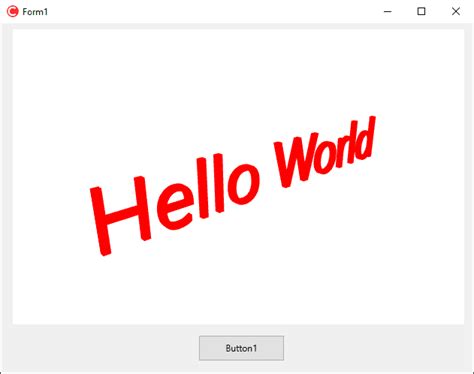Click the red Form1 application icon
The width and height of the screenshot is (474, 374).
click(x=13, y=11)
